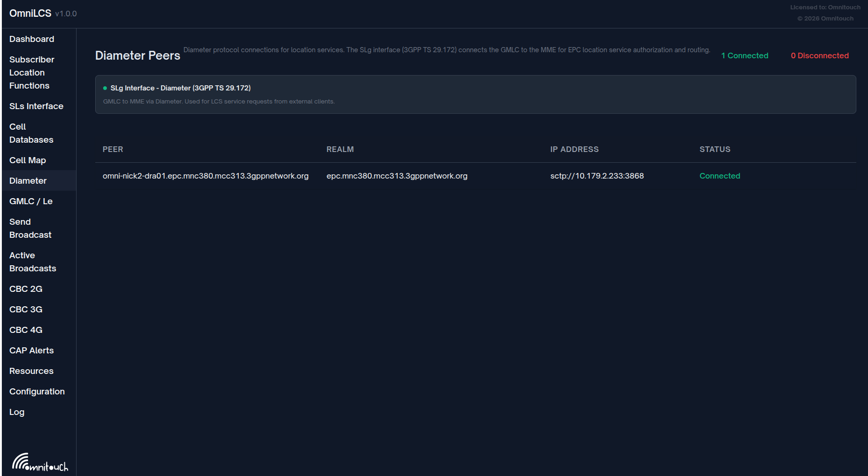Go to Subscriber Location Functions
The image size is (868, 476).
tap(32, 73)
